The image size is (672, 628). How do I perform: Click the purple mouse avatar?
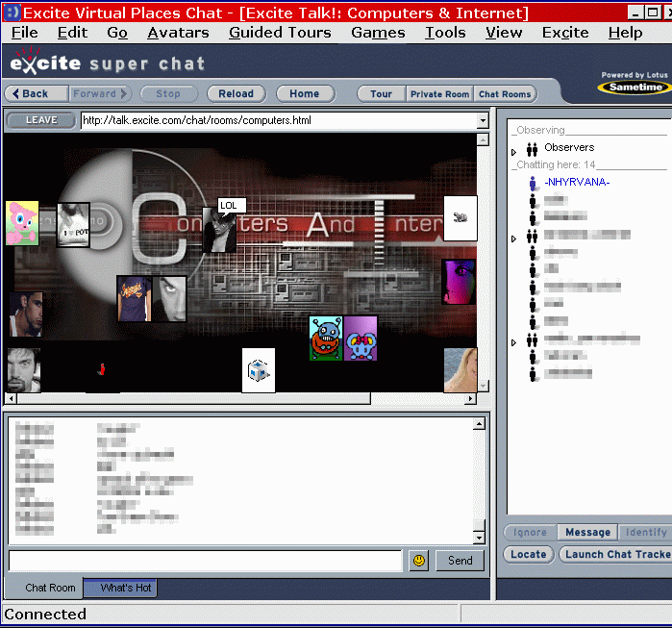pyautogui.click(x=361, y=339)
